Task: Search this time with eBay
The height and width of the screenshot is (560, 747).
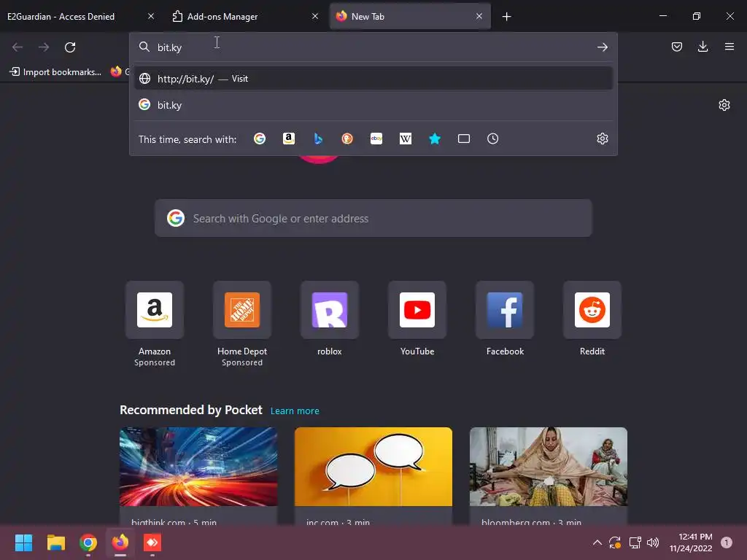Action: 376,139
